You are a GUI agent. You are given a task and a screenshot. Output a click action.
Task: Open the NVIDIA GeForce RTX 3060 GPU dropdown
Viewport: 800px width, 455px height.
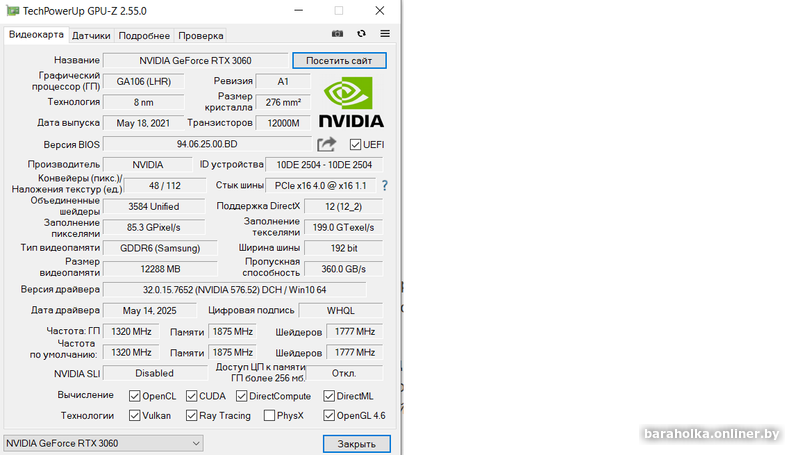coord(103,443)
